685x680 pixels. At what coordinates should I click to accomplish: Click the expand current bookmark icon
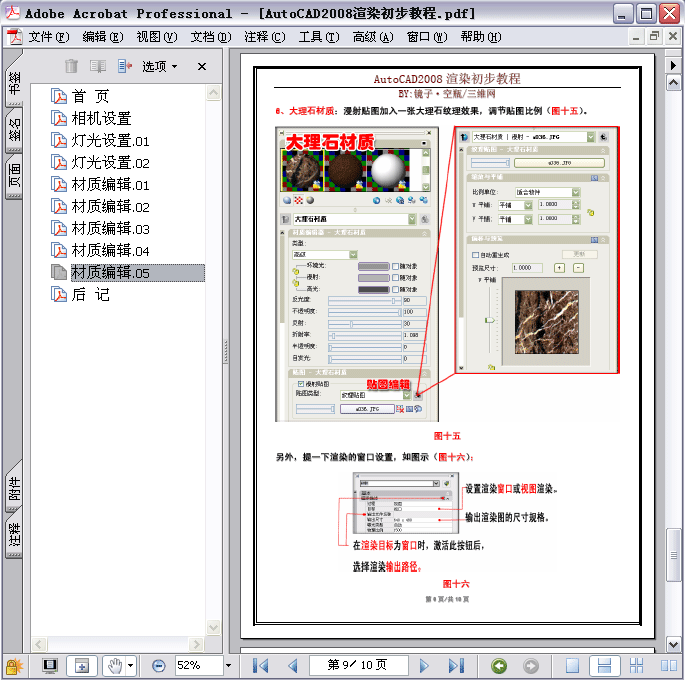pyautogui.click(x=125, y=66)
